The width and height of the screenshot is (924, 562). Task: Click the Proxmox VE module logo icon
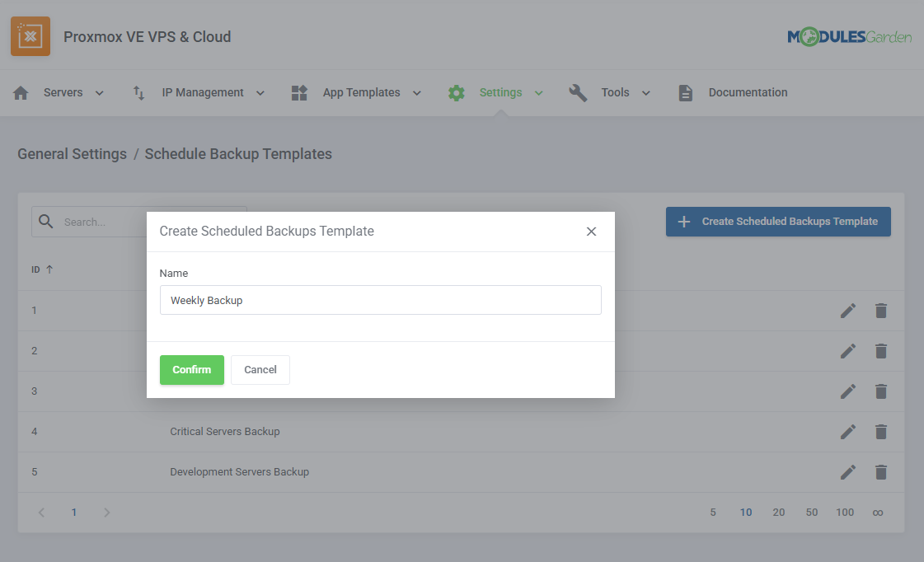30,36
